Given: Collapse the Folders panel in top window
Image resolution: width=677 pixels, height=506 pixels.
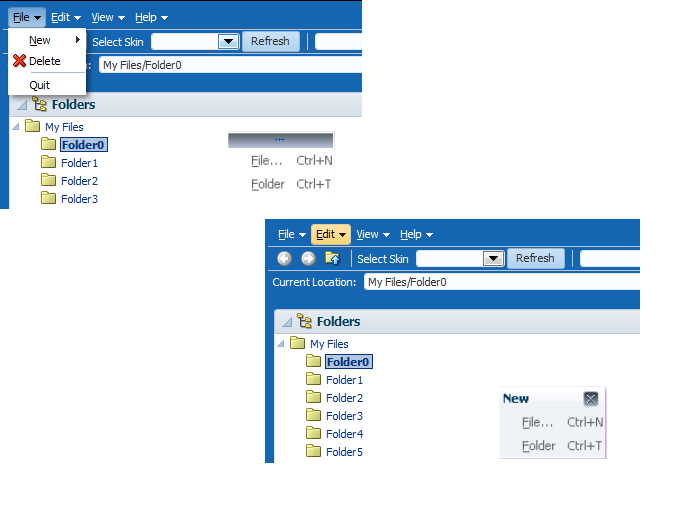Looking at the screenshot, I should pyautogui.click(x=22, y=105).
